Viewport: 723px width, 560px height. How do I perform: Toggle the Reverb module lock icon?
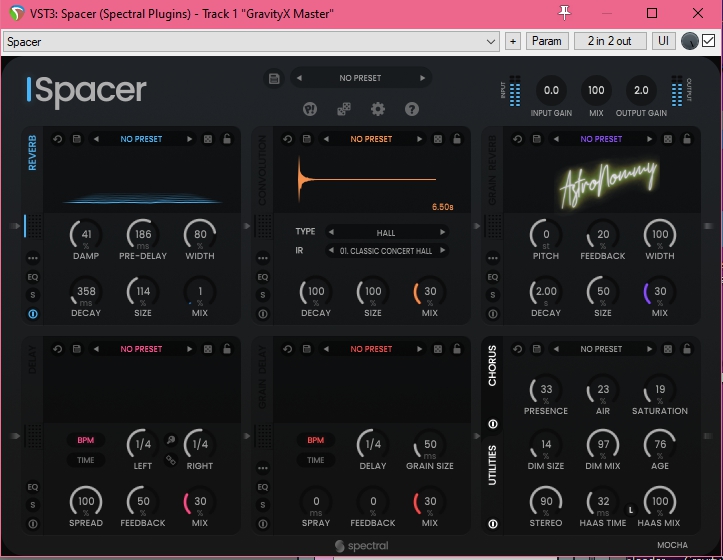[x=227, y=139]
